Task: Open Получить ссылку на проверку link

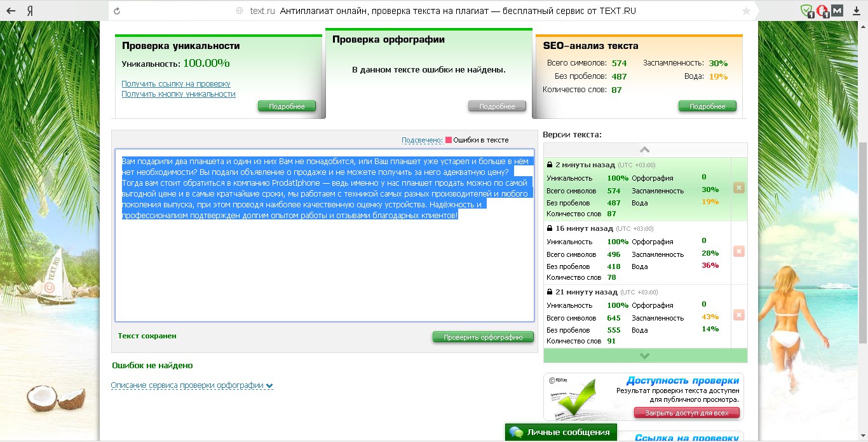Action: pyautogui.click(x=176, y=84)
